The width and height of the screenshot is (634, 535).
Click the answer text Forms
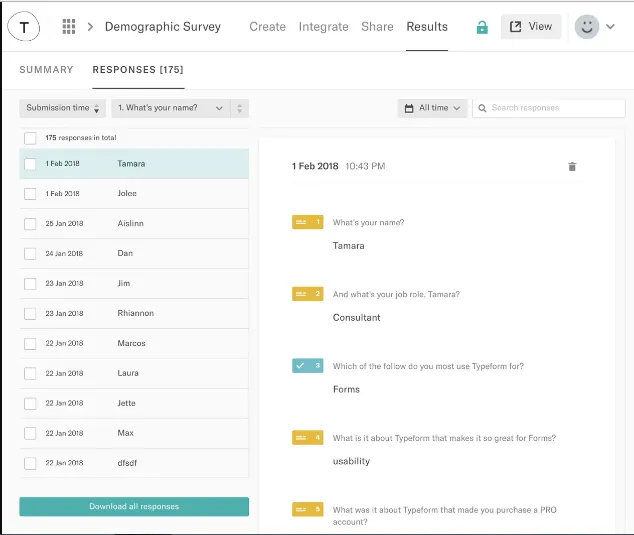tap(346, 389)
